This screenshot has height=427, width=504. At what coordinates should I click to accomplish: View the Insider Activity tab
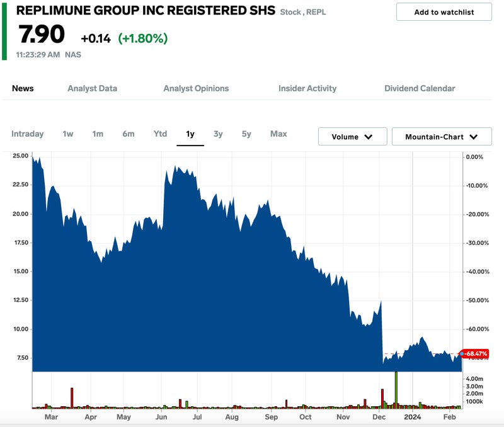(307, 88)
